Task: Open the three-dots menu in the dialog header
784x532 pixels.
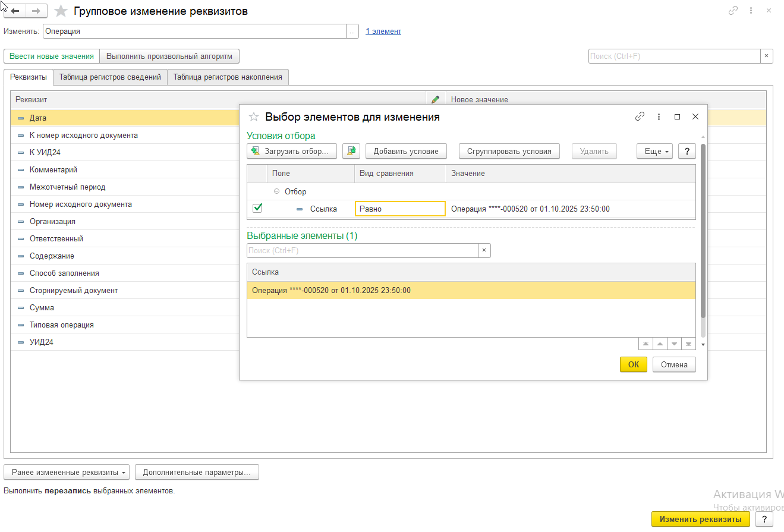Action: [x=659, y=117]
